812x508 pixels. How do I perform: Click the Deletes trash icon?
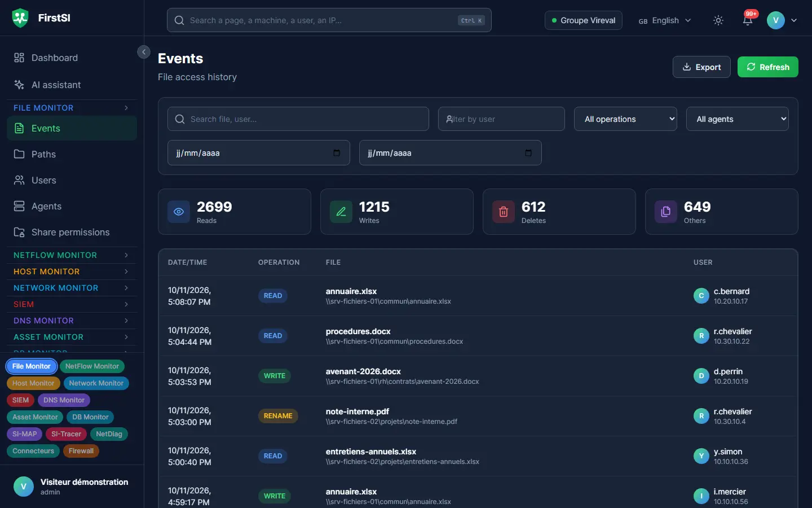point(504,212)
